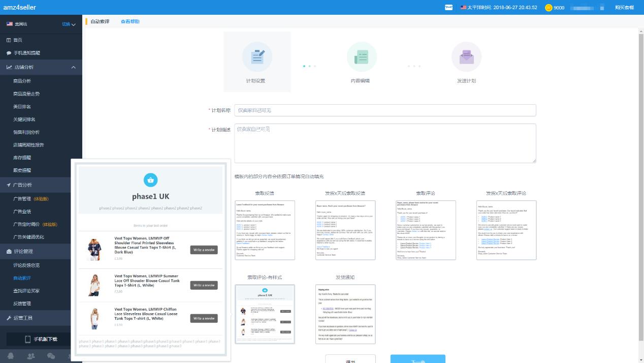Image resolution: width=644 pixels, height=363 pixels.
Task: Open the 切换 marketplace switcher dropdown
Action: (x=69, y=24)
